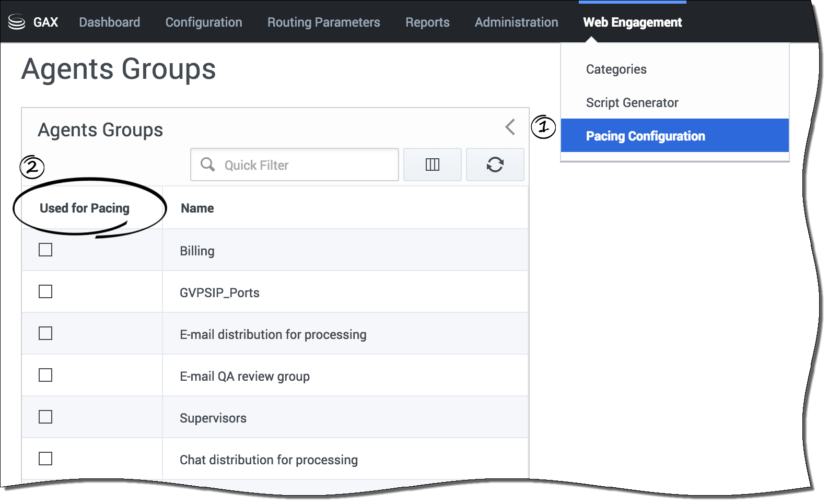
Task: Select Pacing Configuration from the dropdown
Action: click(645, 136)
